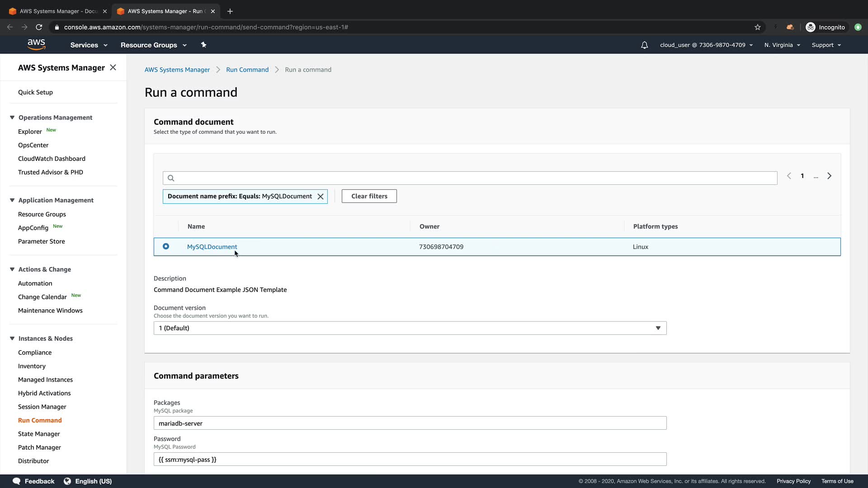
Task: Open the N. Virginia region dropdown
Action: tap(782, 45)
